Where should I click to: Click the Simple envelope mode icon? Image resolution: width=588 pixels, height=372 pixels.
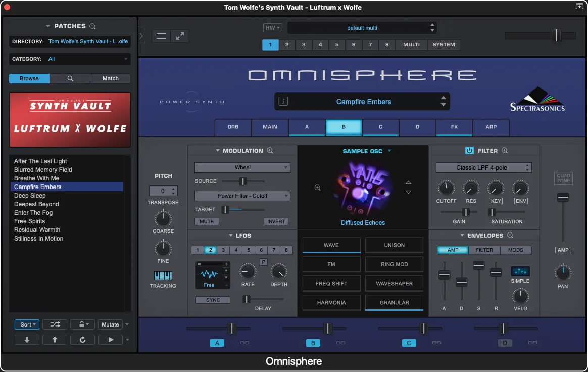pos(520,271)
